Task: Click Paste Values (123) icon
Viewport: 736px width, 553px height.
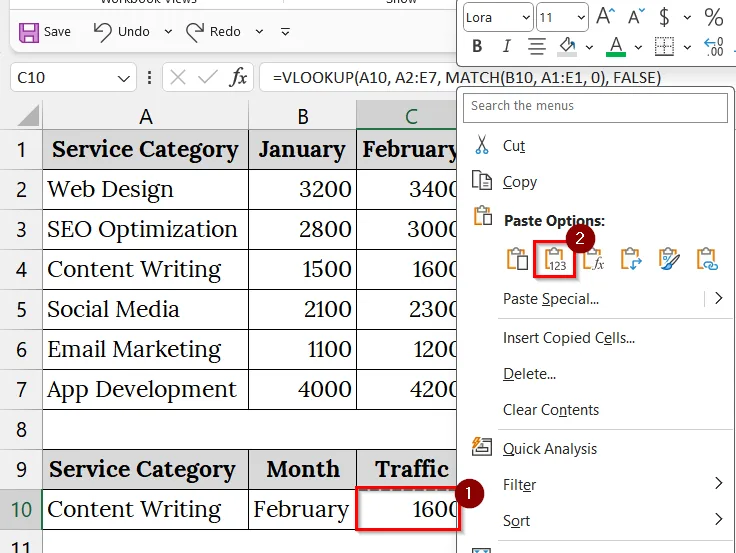Action: point(555,259)
